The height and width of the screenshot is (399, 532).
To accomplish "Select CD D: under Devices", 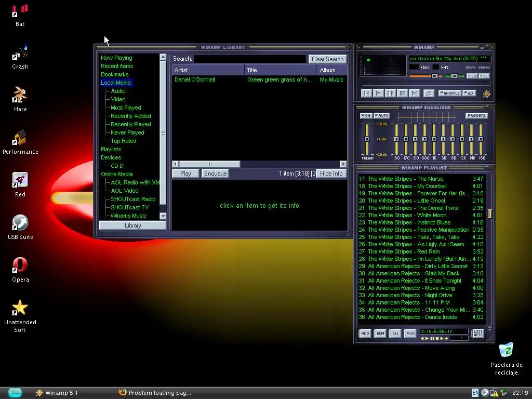I will (x=117, y=166).
